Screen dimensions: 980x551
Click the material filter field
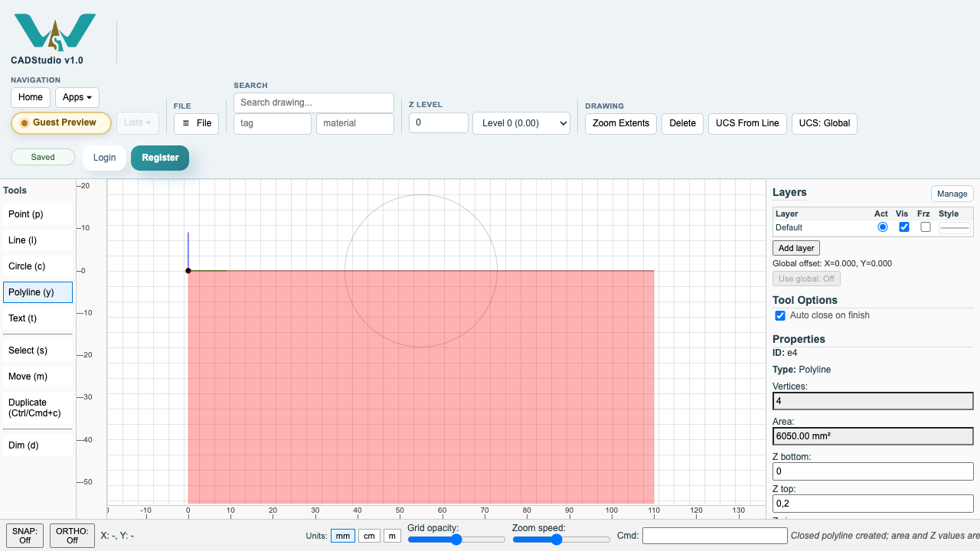[x=355, y=123]
